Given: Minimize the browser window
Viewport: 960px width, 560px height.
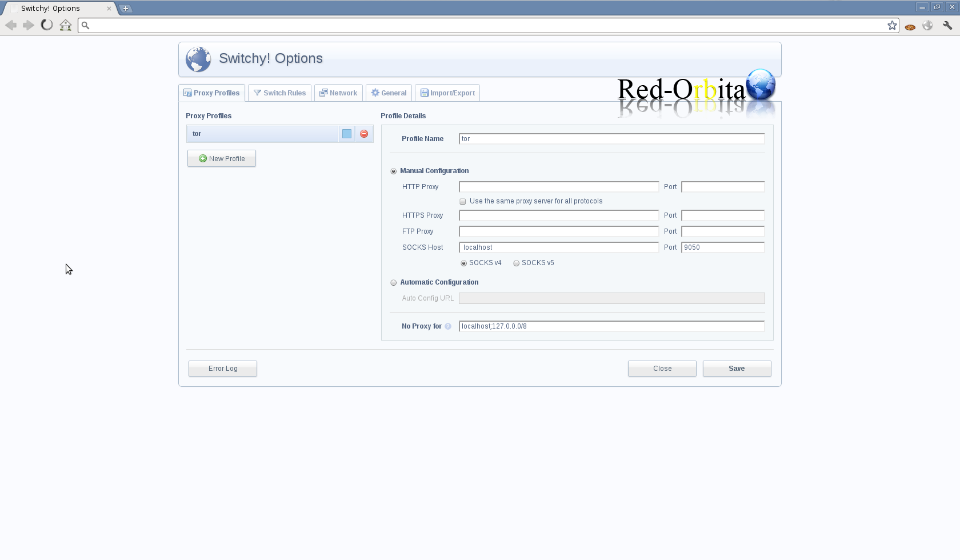Looking at the screenshot, I should [x=922, y=7].
